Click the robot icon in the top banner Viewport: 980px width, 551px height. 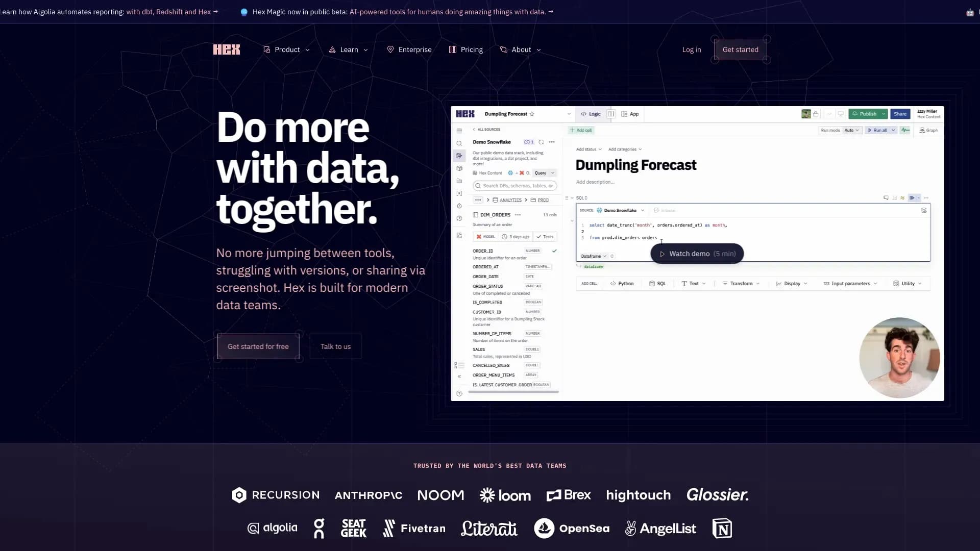click(970, 12)
